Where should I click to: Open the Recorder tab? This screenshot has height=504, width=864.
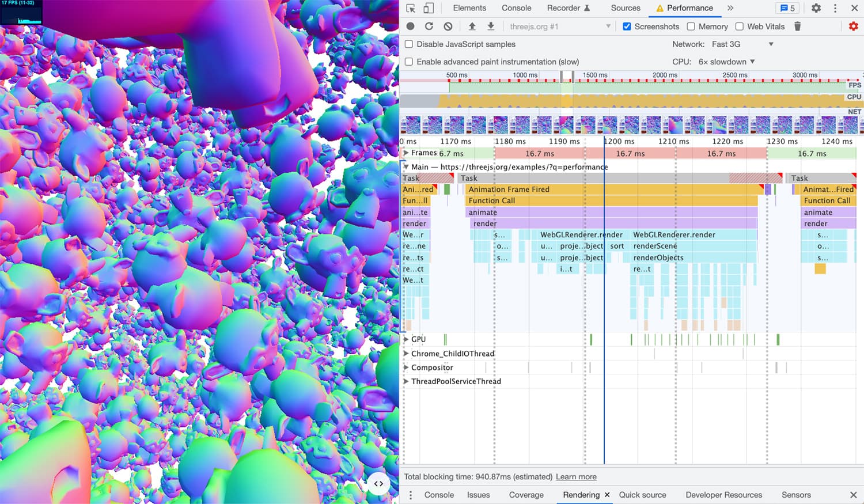tap(568, 8)
